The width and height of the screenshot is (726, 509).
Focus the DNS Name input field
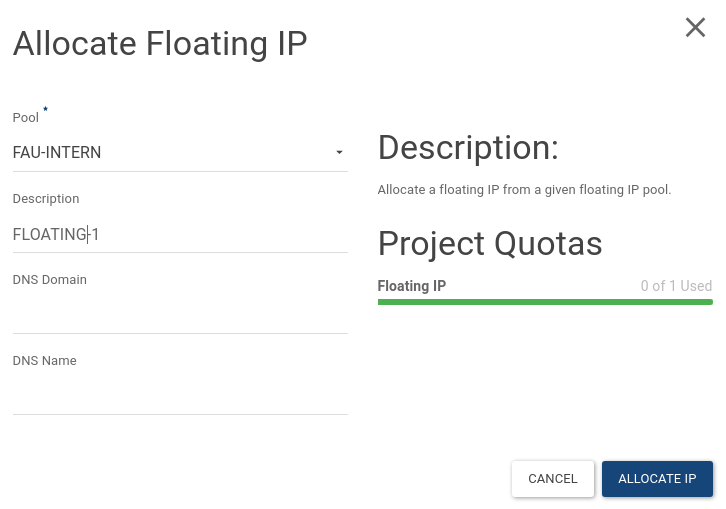pyautogui.click(x=180, y=396)
